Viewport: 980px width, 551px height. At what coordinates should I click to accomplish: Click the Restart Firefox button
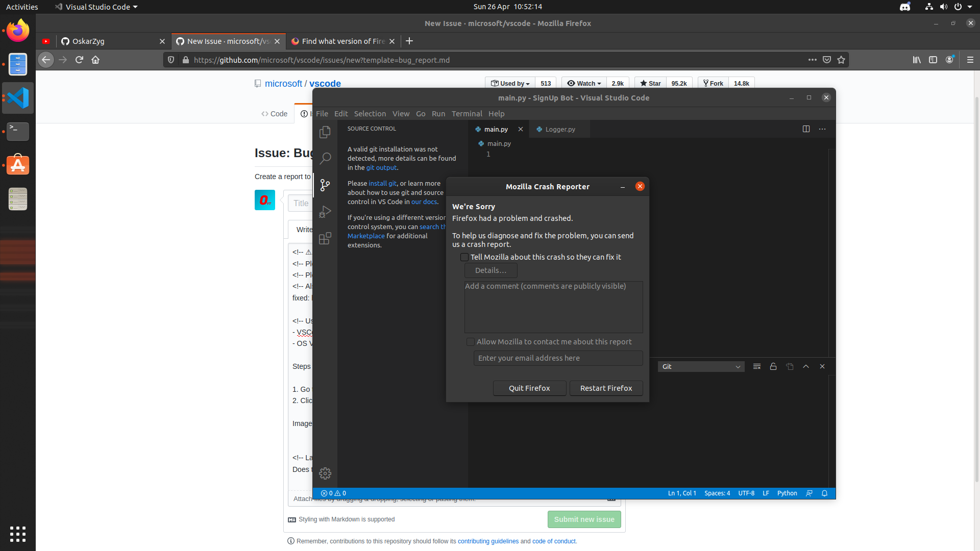(605, 388)
